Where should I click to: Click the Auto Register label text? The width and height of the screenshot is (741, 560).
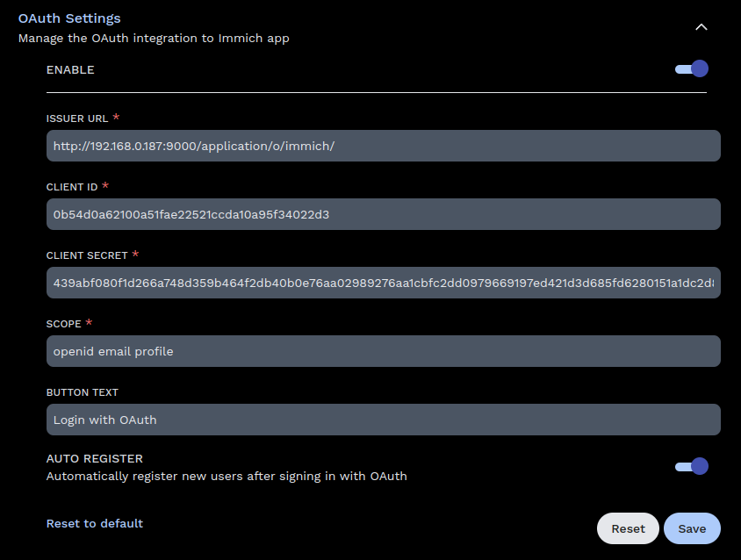click(x=94, y=458)
